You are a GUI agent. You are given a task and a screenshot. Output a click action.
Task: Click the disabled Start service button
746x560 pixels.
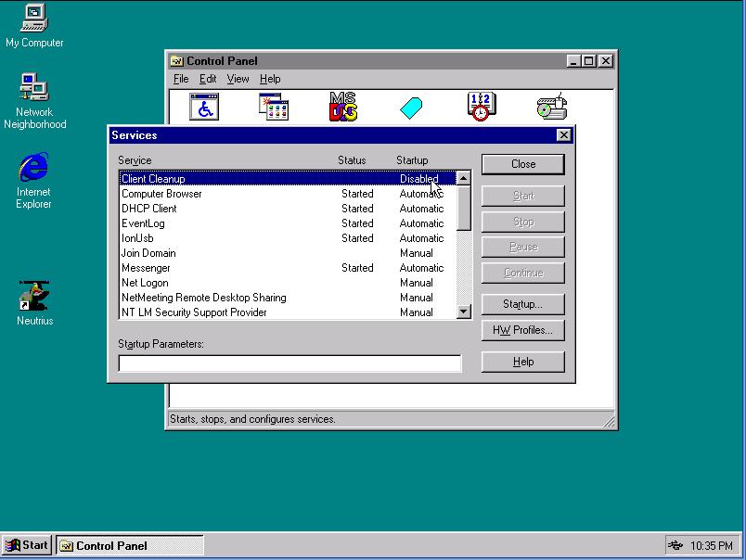[523, 196]
